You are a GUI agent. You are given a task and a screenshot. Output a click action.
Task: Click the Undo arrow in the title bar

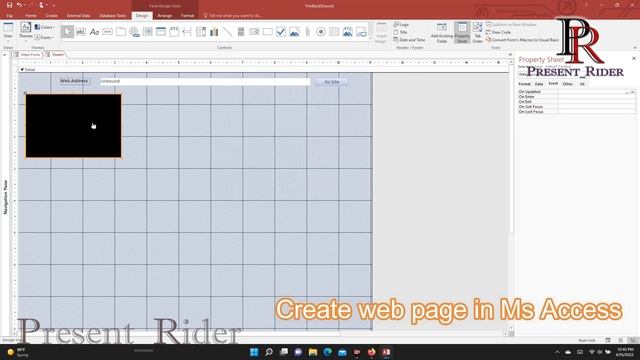(x=19, y=5)
